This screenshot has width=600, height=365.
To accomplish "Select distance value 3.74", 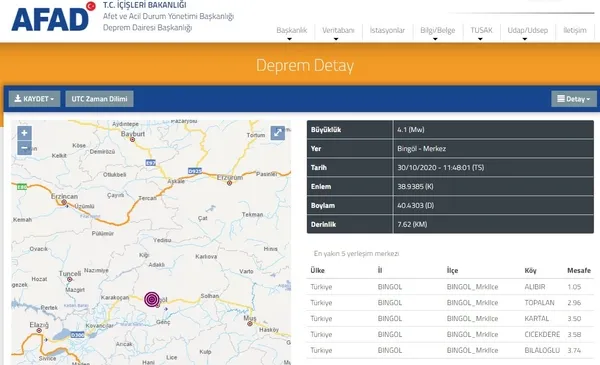I will pyautogui.click(x=574, y=350).
